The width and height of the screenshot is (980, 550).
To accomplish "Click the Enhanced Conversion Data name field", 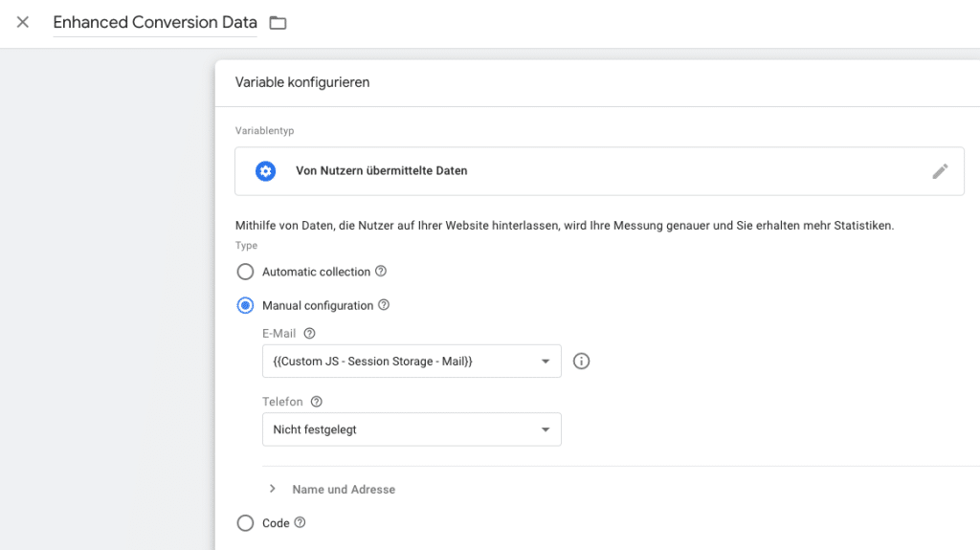I will coord(154,23).
